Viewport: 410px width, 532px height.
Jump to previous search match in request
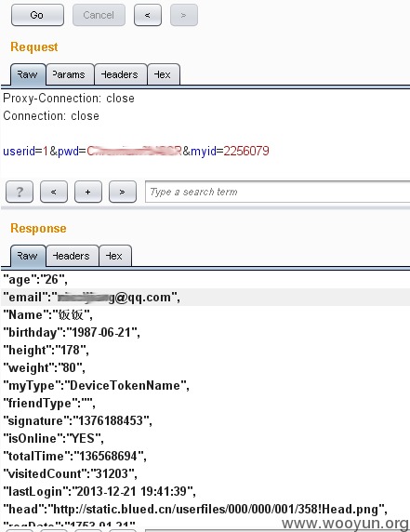click(54, 192)
